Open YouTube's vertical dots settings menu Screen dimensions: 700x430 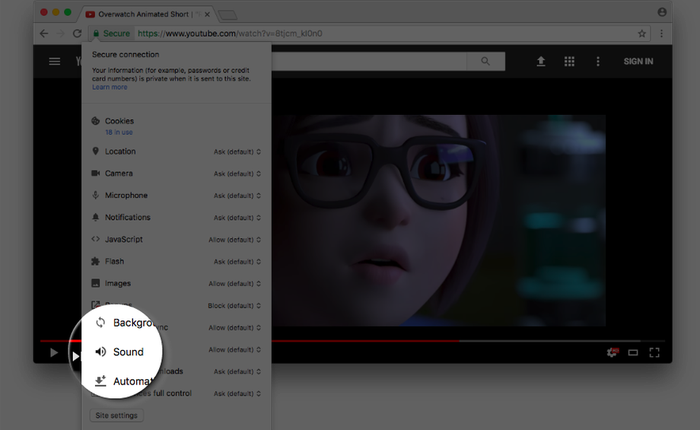click(x=598, y=61)
